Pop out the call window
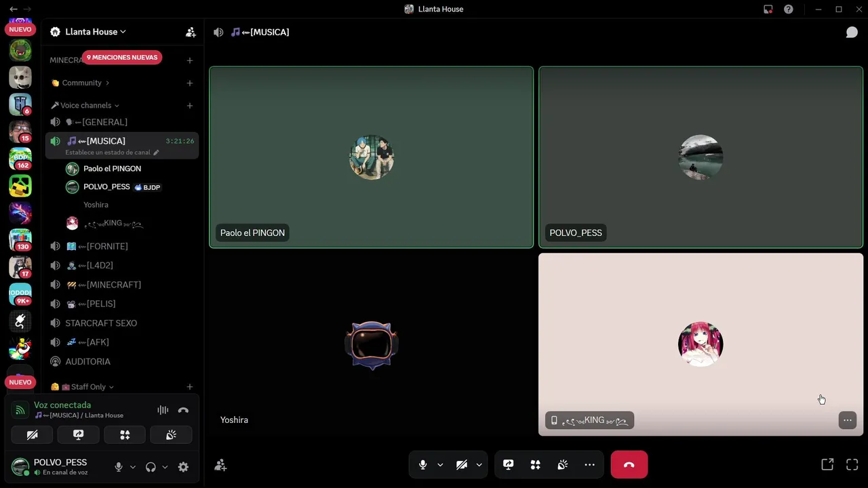This screenshot has height=488, width=868. [827, 465]
